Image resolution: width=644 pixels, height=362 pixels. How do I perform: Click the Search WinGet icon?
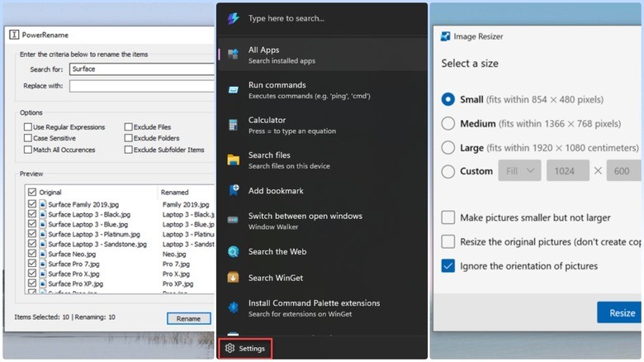click(234, 277)
